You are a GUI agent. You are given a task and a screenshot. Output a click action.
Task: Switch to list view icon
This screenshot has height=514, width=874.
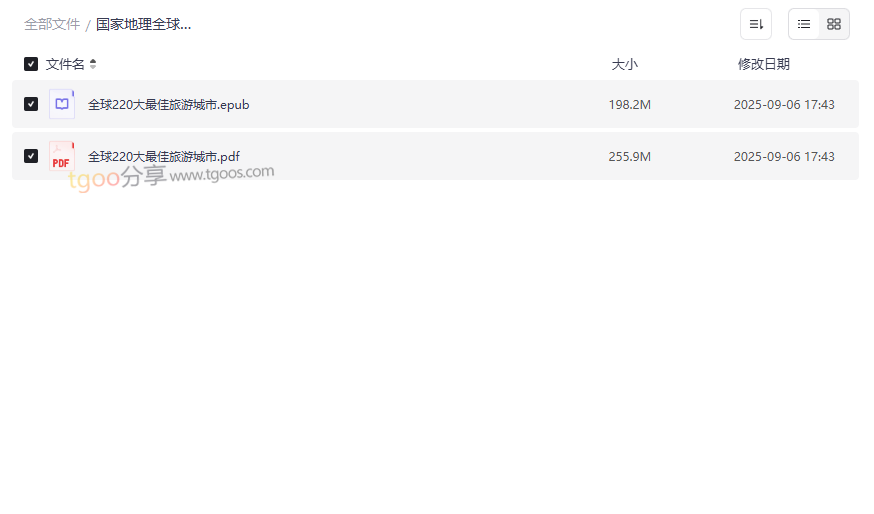coord(804,24)
